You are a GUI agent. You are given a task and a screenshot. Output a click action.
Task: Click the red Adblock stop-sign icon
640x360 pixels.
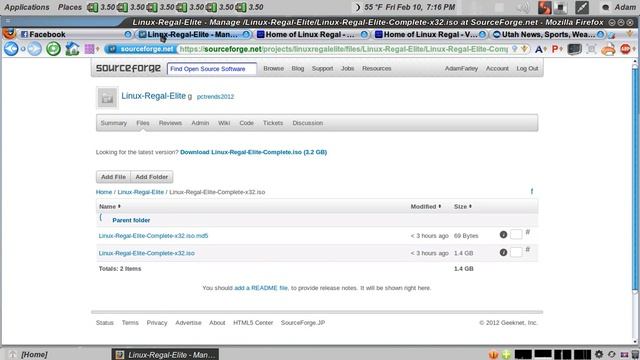click(625, 49)
